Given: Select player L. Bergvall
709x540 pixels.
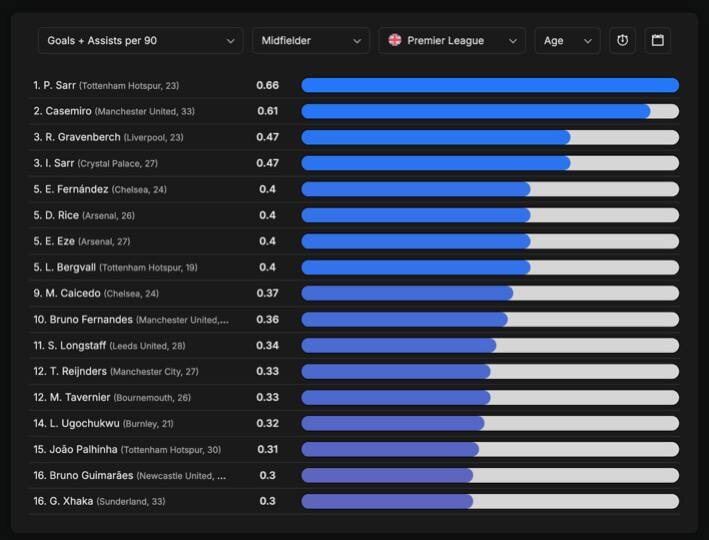Looking at the screenshot, I should coord(115,267).
